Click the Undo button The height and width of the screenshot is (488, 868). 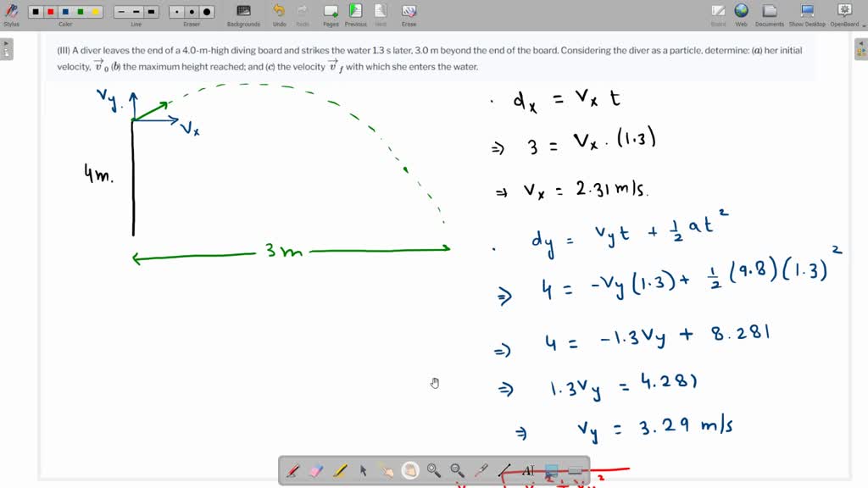tap(279, 13)
